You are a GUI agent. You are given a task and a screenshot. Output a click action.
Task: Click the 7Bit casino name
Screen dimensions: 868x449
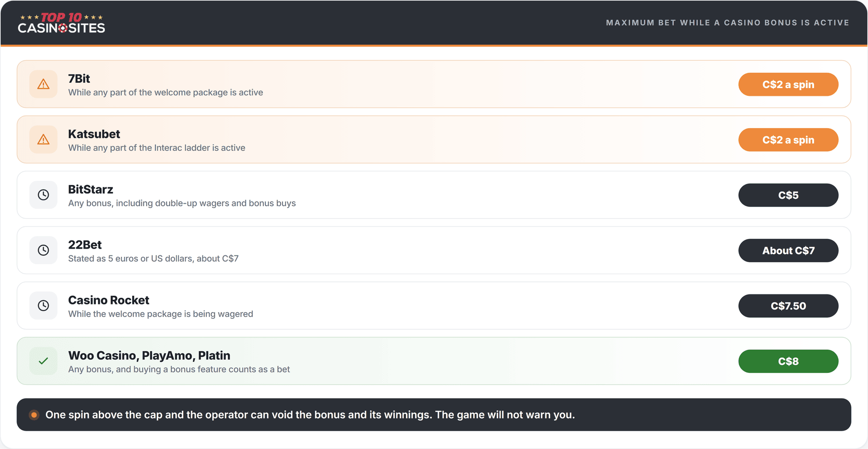point(79,79)
